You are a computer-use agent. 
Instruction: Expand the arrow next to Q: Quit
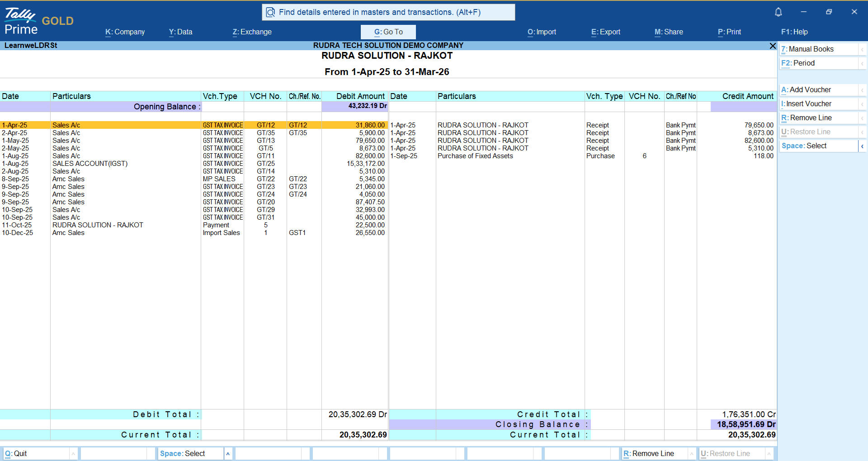73,454
